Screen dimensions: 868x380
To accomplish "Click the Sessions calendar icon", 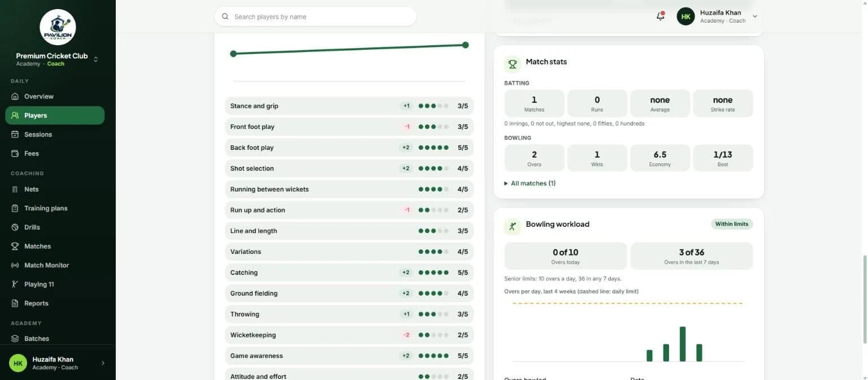I will click(x=15, y=134).
